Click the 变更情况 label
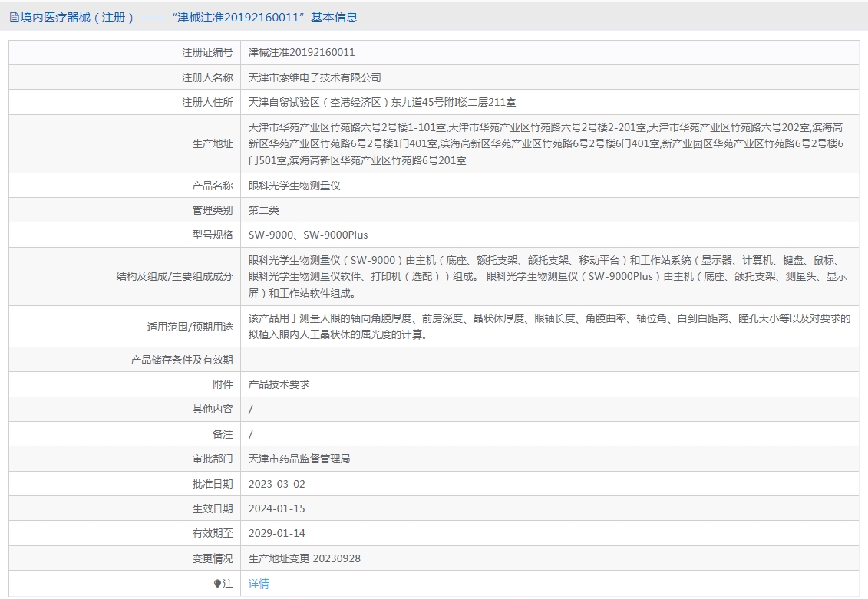 pyautogui.click(x=213, y=558)
